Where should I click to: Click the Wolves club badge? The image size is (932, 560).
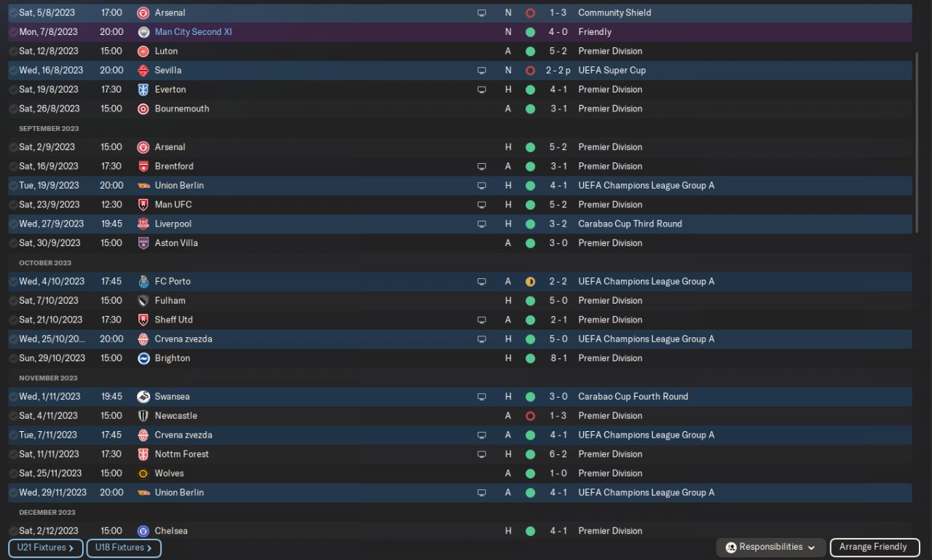click(x=143, y=473)
